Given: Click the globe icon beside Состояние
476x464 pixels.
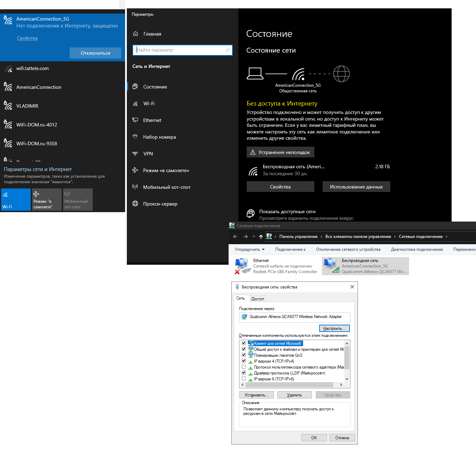Looking at the screenshot, I should click(x=135, y=87).
